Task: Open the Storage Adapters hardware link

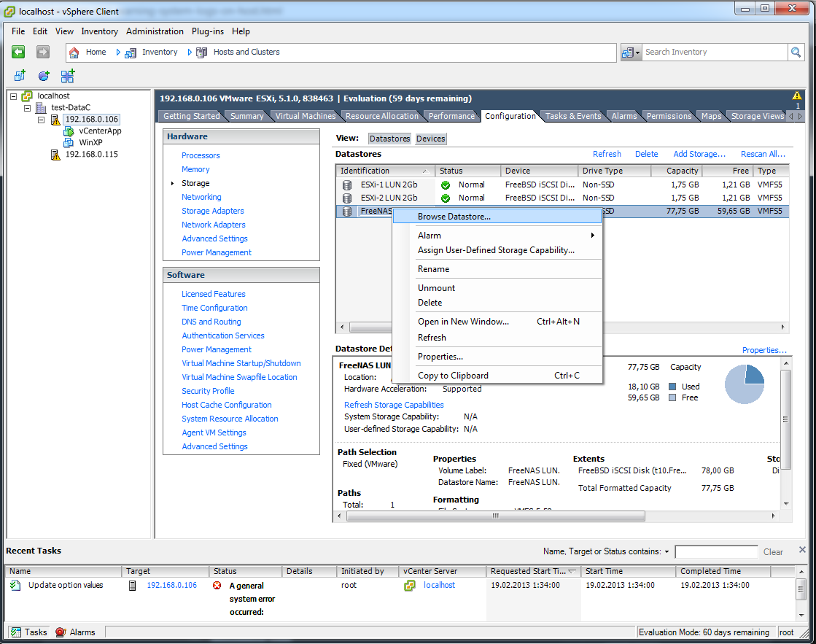Action: pos(212,211)
